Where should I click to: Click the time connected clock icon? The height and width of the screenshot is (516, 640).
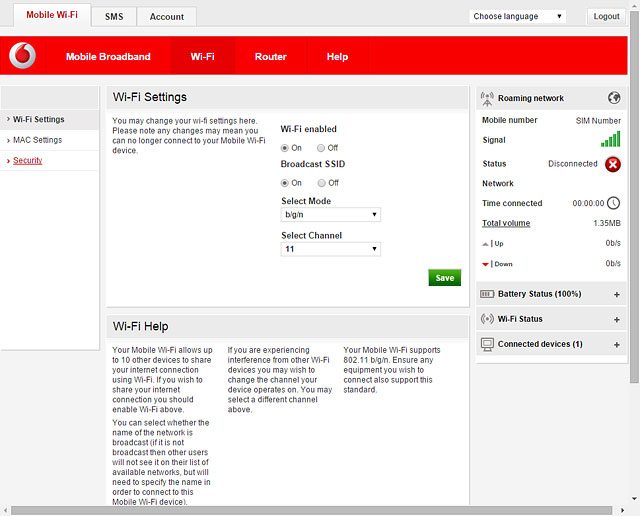coord(613,203)
